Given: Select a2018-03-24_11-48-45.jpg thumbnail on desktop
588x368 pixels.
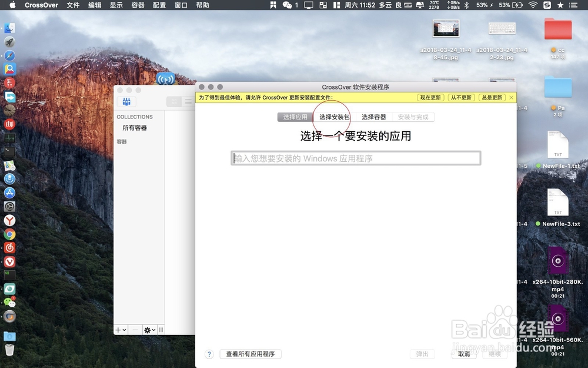Looking at the screenshot, I should coord(446,28).
